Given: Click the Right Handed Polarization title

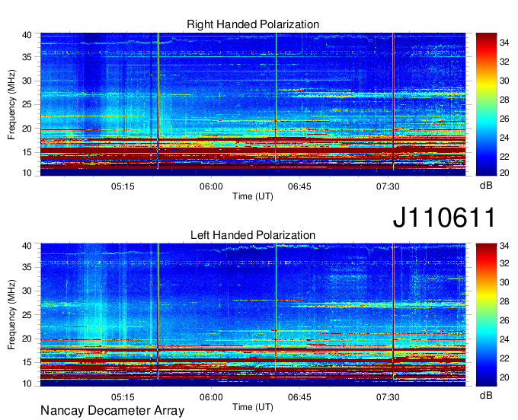Looking at the screenshot, I should pos(253,24).
